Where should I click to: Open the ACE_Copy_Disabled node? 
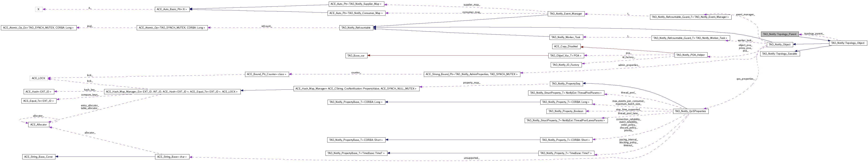566,47
